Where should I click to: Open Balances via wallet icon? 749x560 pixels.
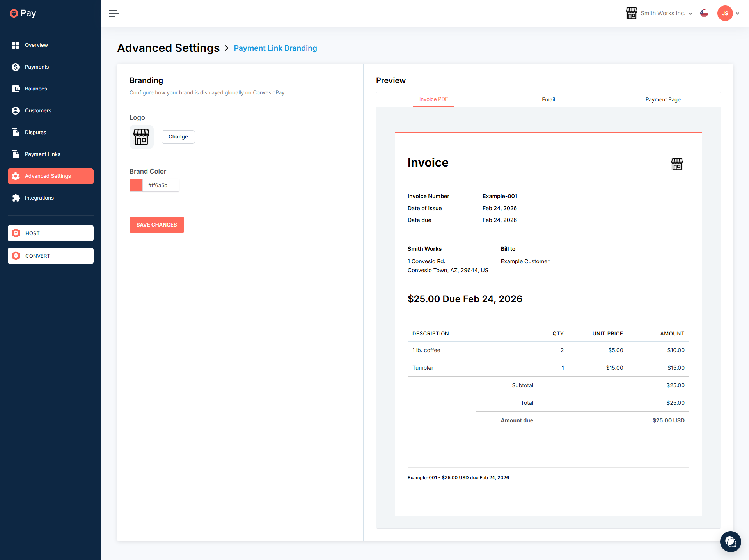(x=16, y=89)
